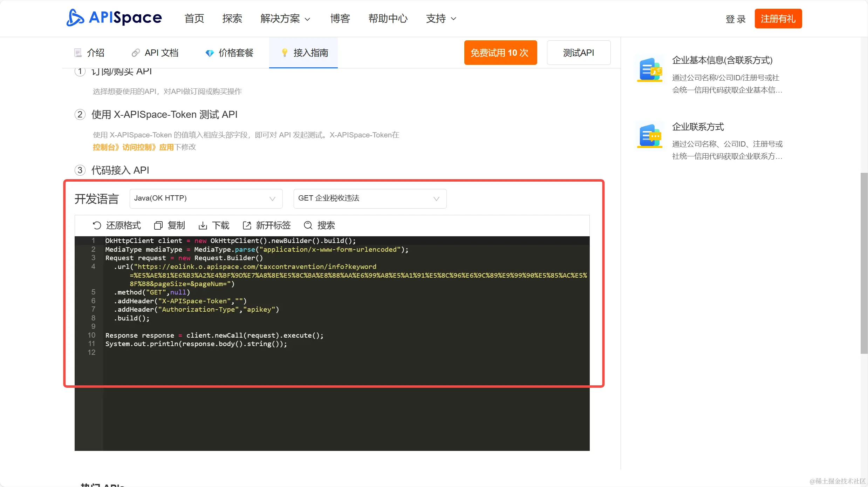
Task: Click the page vertical scrollbar thumb
Action: (864, 263)
